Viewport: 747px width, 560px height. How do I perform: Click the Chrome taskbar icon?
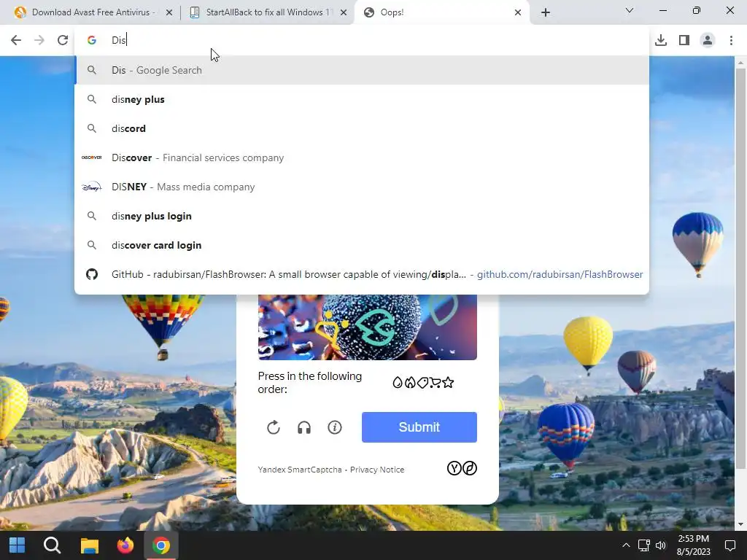(161, 545)
